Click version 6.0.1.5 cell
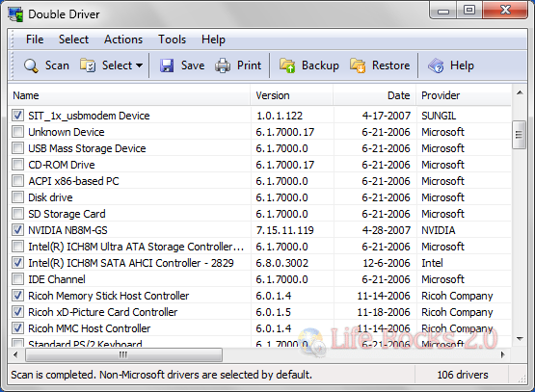Viewport: 535px width, 392px height. coord(274,312)
